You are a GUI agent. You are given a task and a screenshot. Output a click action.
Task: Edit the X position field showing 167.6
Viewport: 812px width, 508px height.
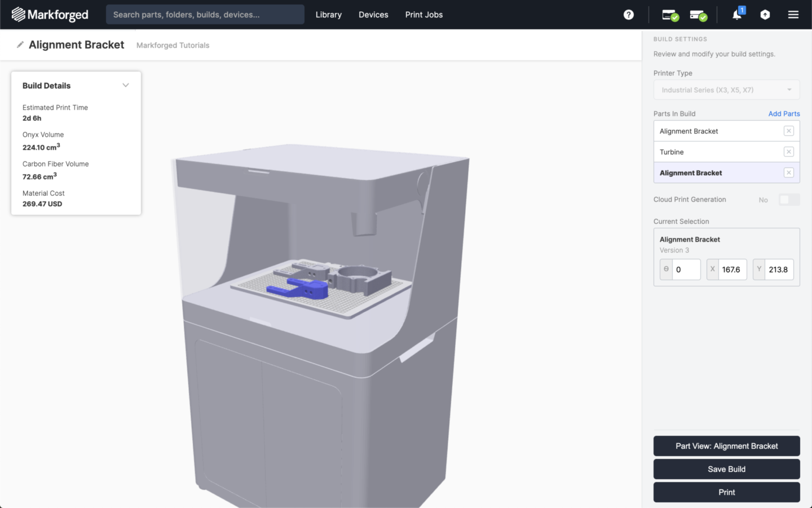732,269
